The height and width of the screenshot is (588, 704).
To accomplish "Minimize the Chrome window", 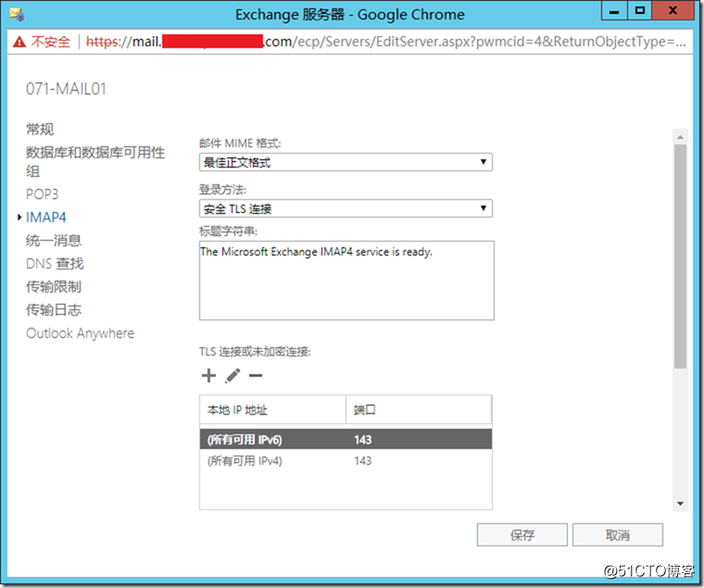I will click(x=614, y=10).
